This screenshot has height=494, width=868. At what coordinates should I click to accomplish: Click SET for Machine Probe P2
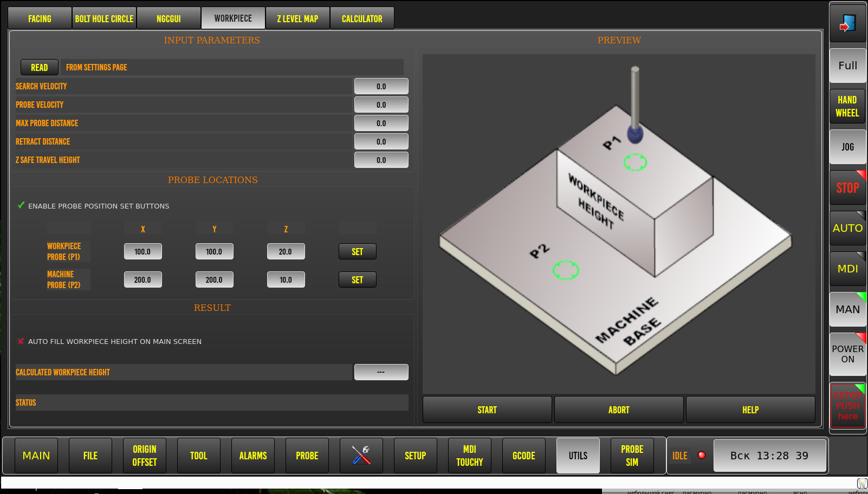coord(358,279)
